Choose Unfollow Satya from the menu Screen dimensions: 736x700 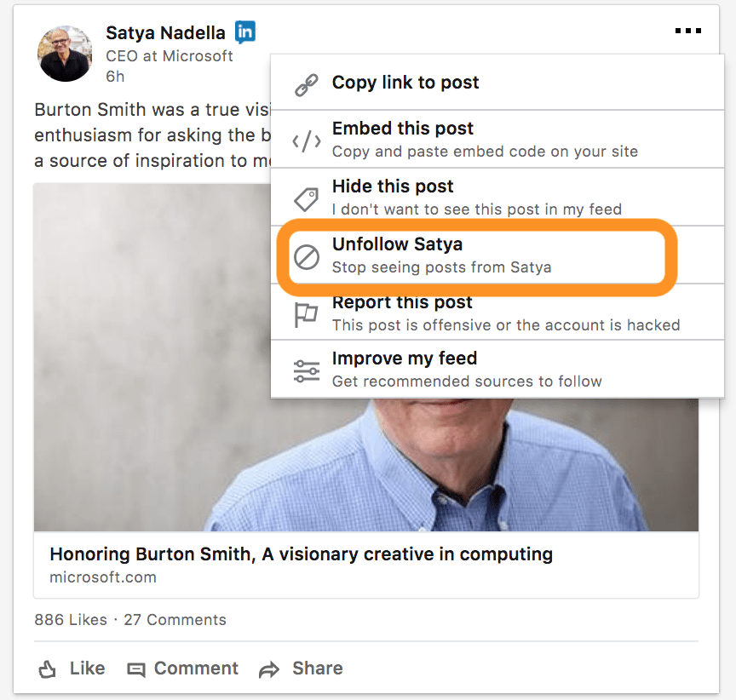pyautogui.click(x=477, y=255)
